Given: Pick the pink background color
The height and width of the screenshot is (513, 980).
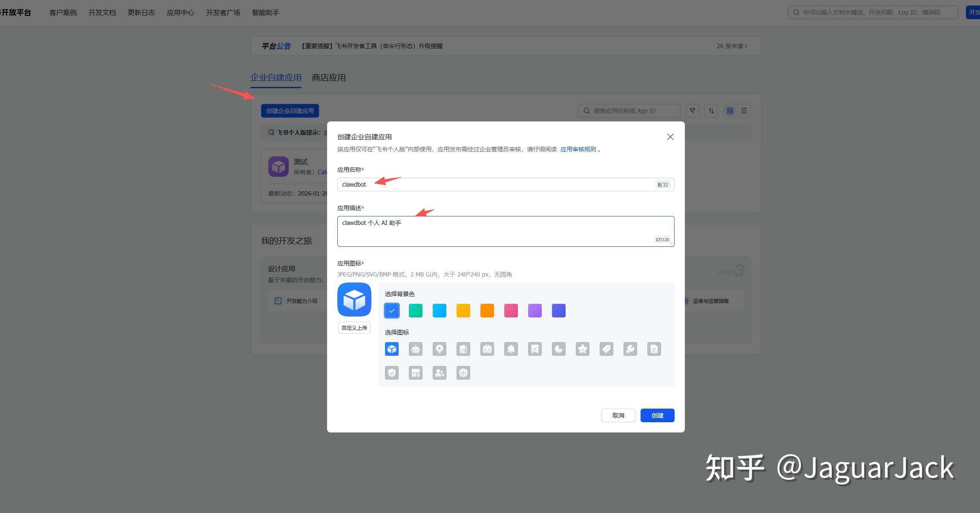Looking at the screenshot, I should tap(511, 311).
